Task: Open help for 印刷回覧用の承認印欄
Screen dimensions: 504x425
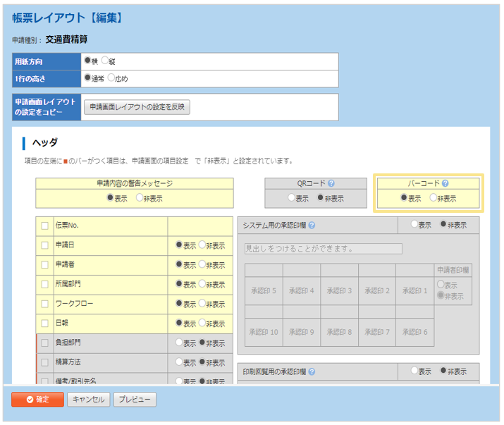Action: (x=312, y=371)
